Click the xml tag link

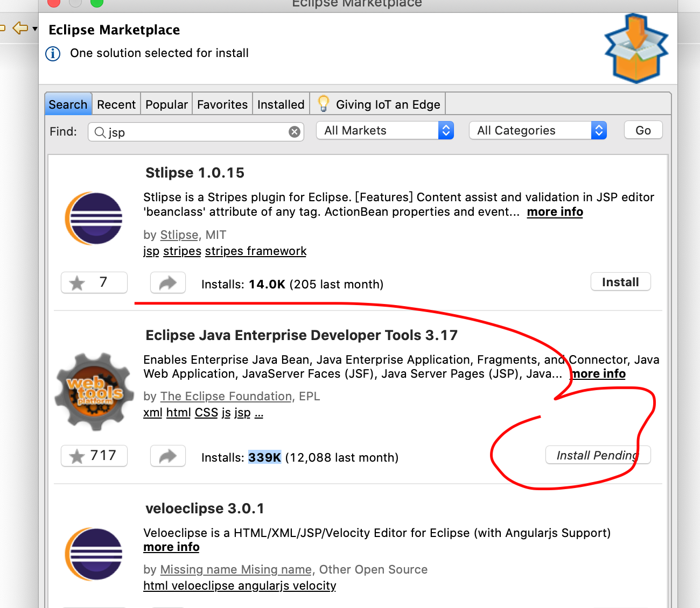coord(153,413)
